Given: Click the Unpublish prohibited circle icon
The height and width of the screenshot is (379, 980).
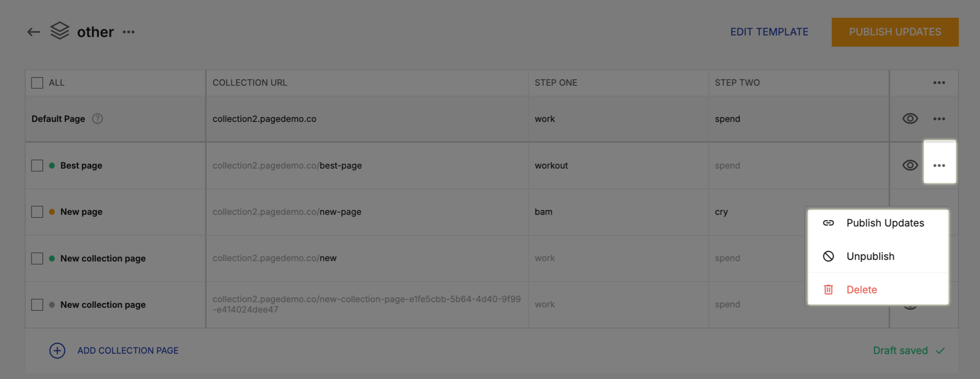Looking at the screenshot, I should (x=828, y=256).
